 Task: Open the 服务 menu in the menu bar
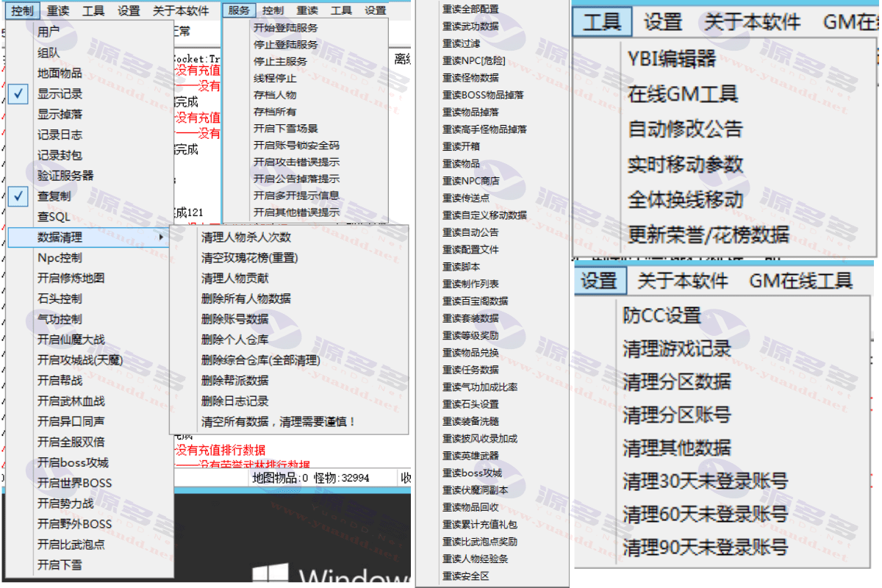(238, 10)
